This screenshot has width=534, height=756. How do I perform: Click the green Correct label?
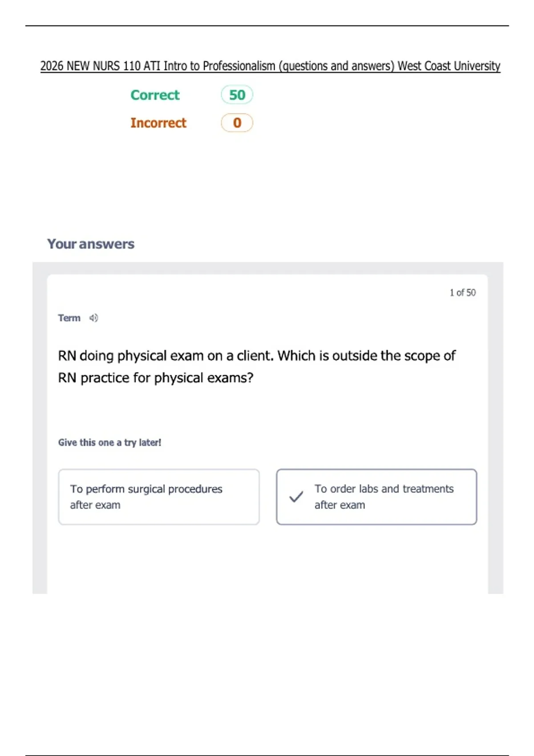pos(155,95)
